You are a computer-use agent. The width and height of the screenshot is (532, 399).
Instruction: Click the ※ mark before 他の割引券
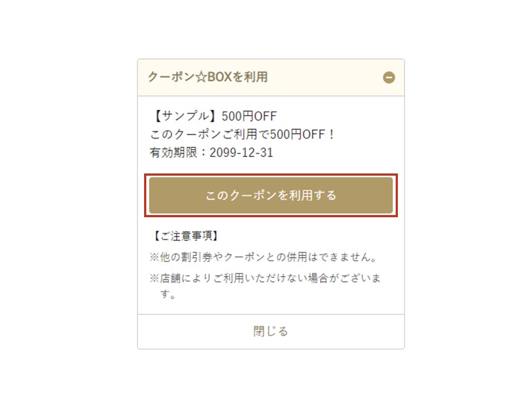click(x=155, y=258)
